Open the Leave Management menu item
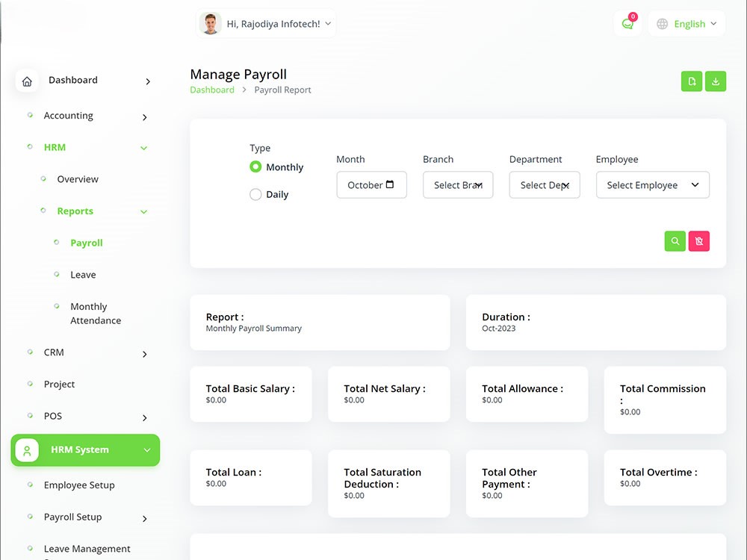 [87, 549]
